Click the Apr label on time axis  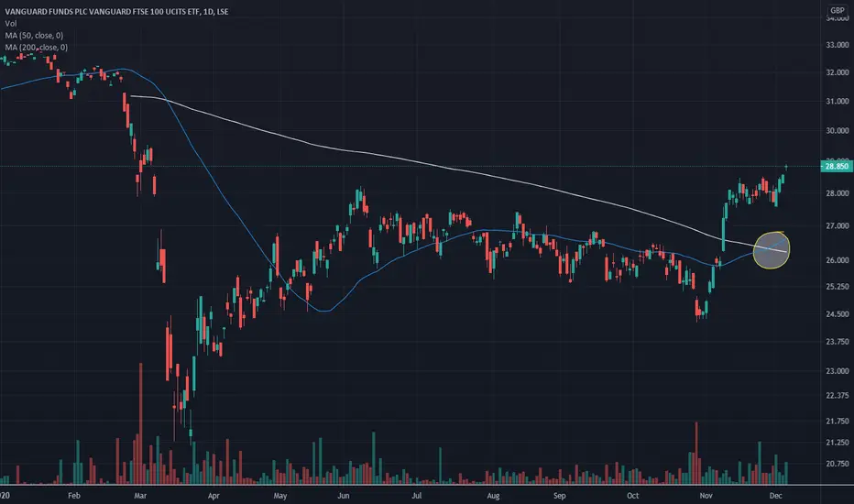point(213,496)
